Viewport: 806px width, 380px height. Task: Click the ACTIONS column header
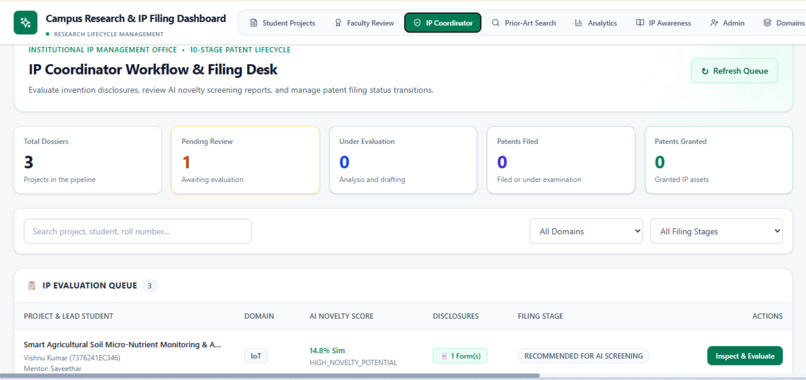point(767,316)
